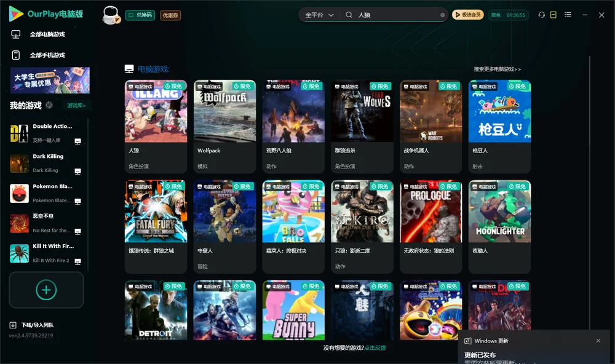Open the 兑换码 redeem code button
Image resolution: width=615 pixels, height=364 pixels.
coord(140,15)
